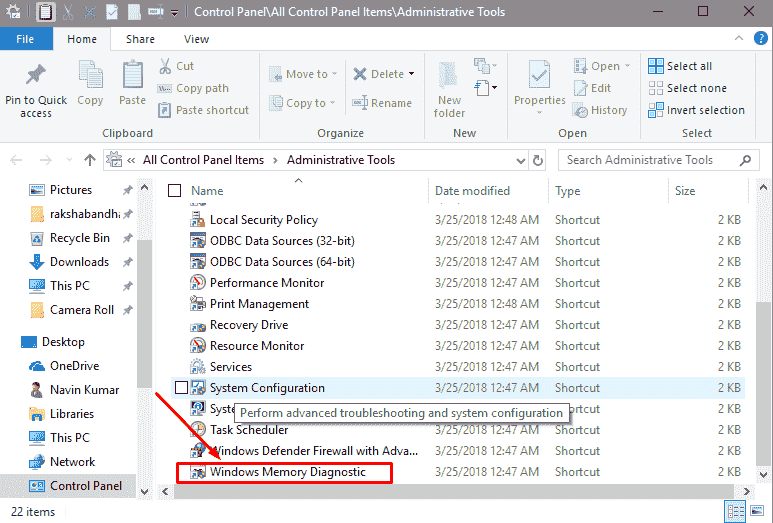Click the Edit button in Open group
This screenshot has height=523, width=773.
[x=592, y=88]
